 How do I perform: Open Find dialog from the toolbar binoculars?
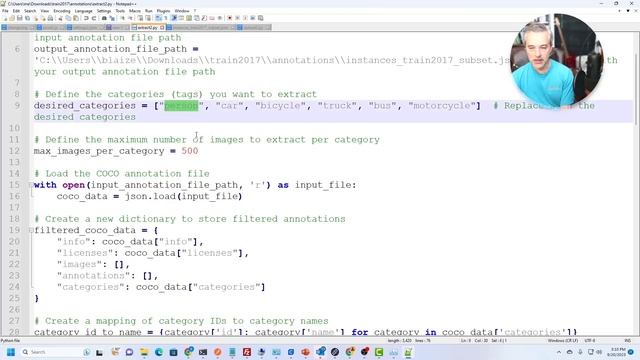[104, 18]
